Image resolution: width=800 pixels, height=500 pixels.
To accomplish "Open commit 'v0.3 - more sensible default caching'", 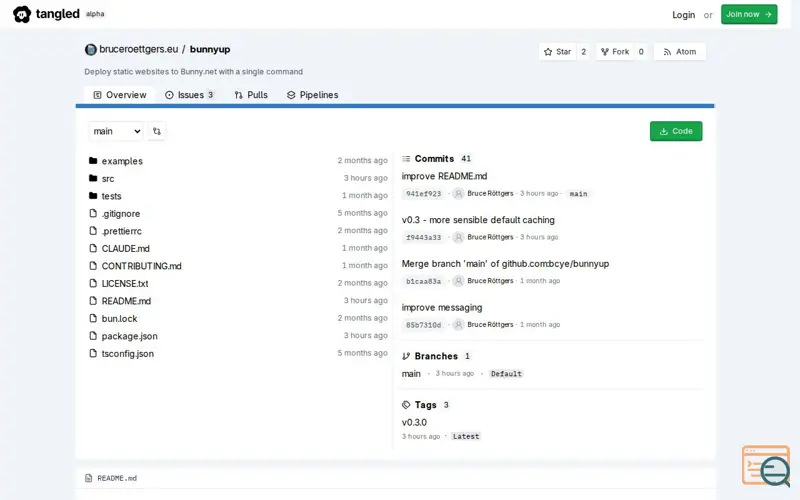I will click(x=478, y=220).
